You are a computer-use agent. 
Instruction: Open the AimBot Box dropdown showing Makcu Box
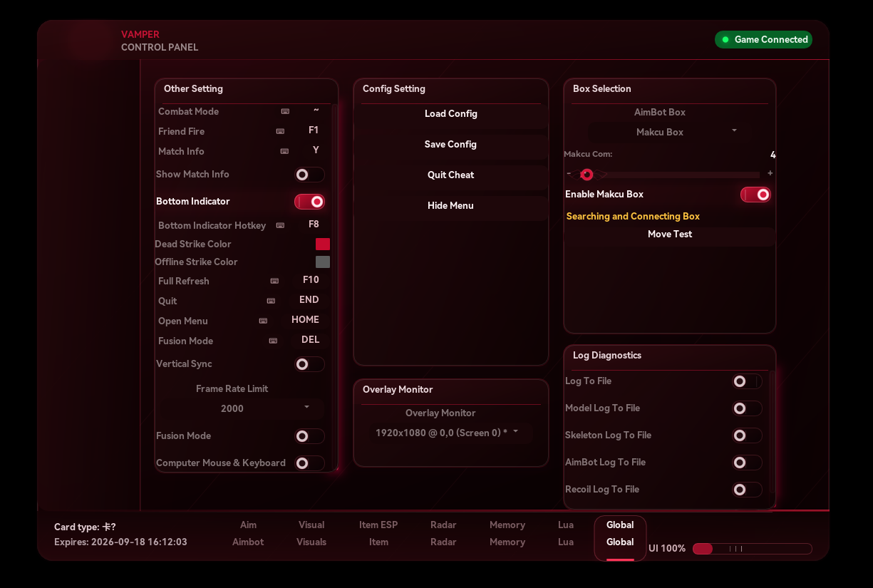pyautogui.click(x=670, y=132)
